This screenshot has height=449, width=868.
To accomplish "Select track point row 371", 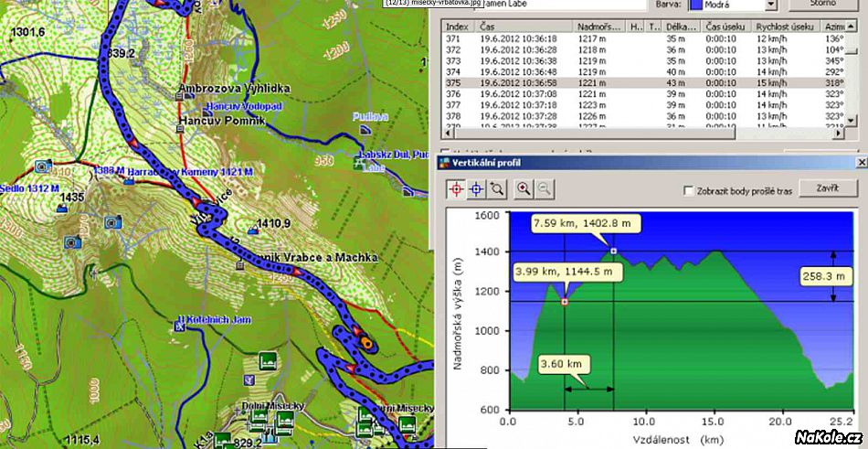I will pos(644,38).
